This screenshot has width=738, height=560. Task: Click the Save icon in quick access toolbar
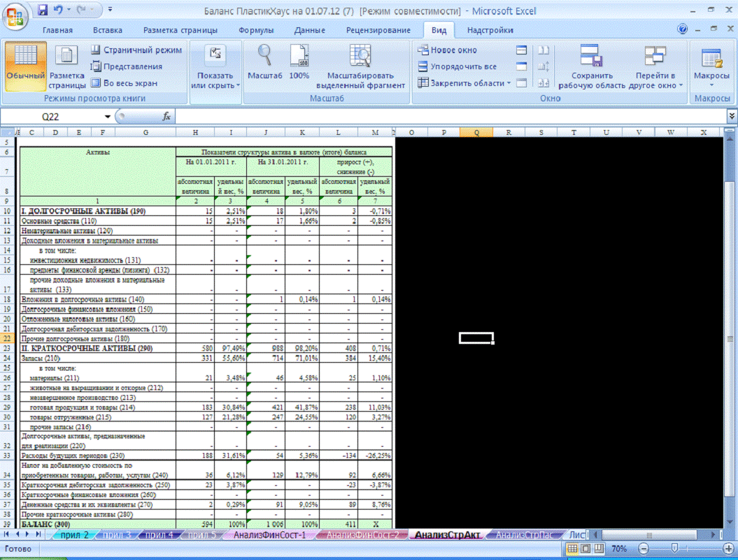43,10
